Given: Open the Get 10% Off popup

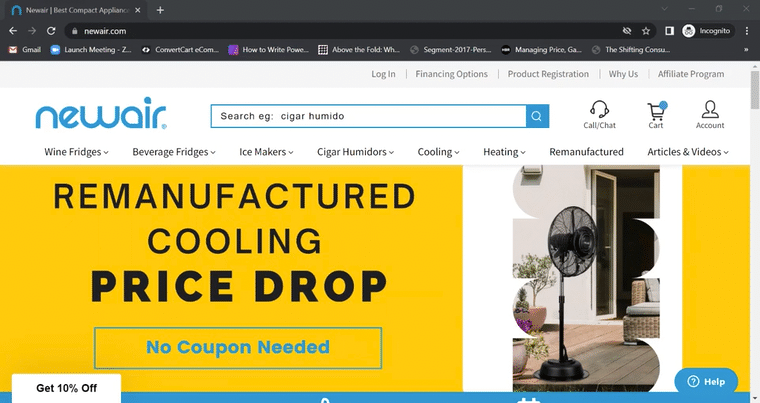Looking at the screenshot, I should tap(66, 388).
